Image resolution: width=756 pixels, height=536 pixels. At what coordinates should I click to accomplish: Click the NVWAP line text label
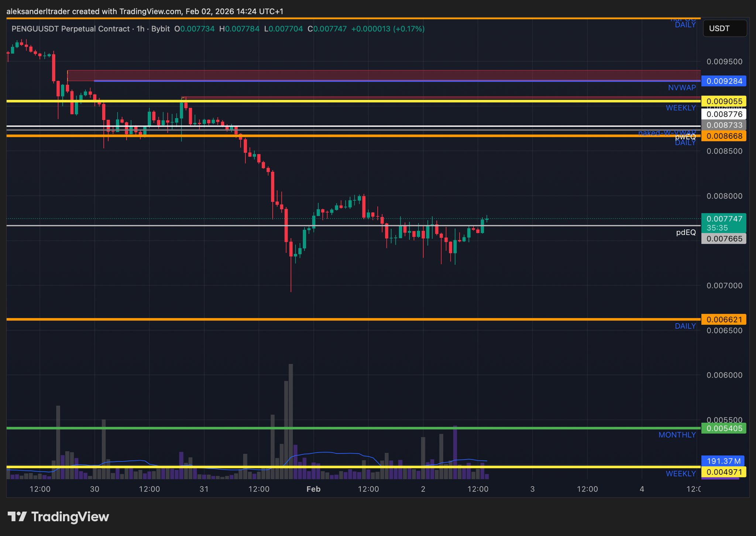click(x=681, y=88)
